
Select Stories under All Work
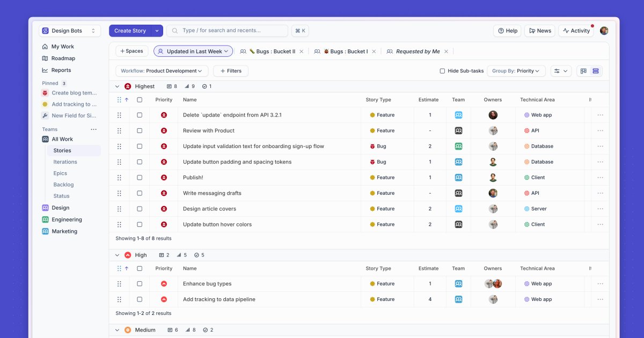coord(74,151)
